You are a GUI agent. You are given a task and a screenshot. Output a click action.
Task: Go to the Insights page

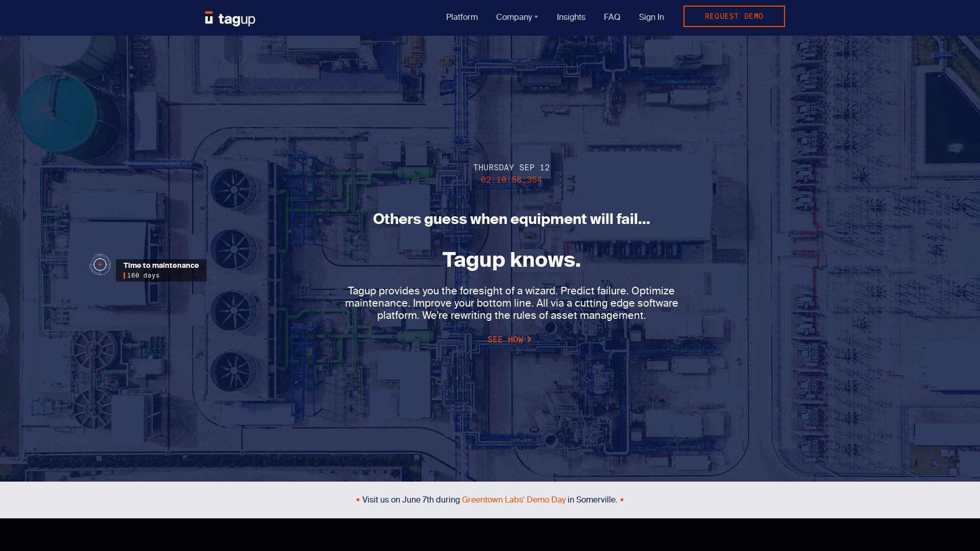(571, 17)
